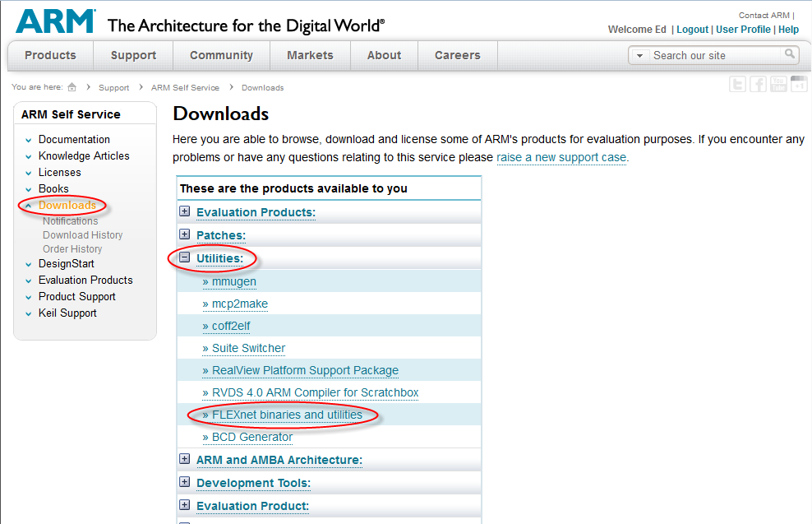Open the Support navigation tab
Screen dimensions: 812x524
tap(133, 55)
